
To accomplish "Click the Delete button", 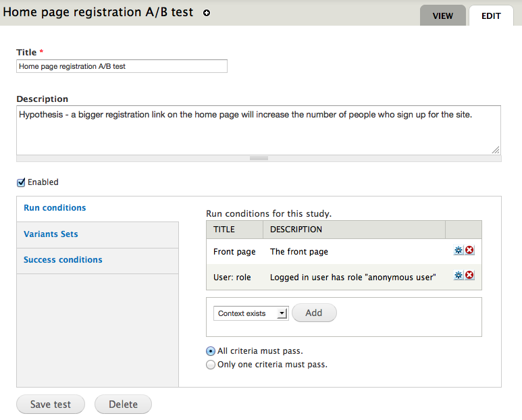I will pyautogui.click(x=123, y=404).
